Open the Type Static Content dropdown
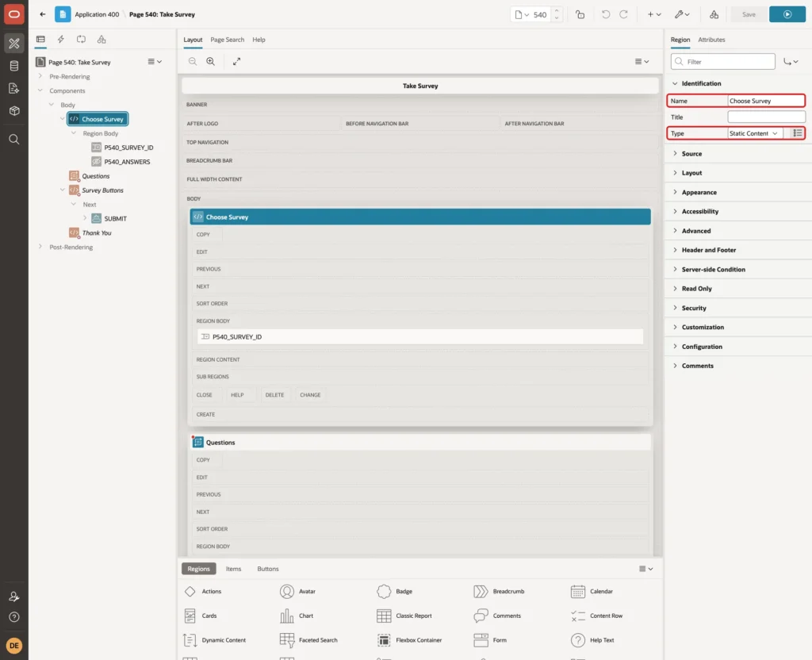The image size is (812, 660). (754, 133)
